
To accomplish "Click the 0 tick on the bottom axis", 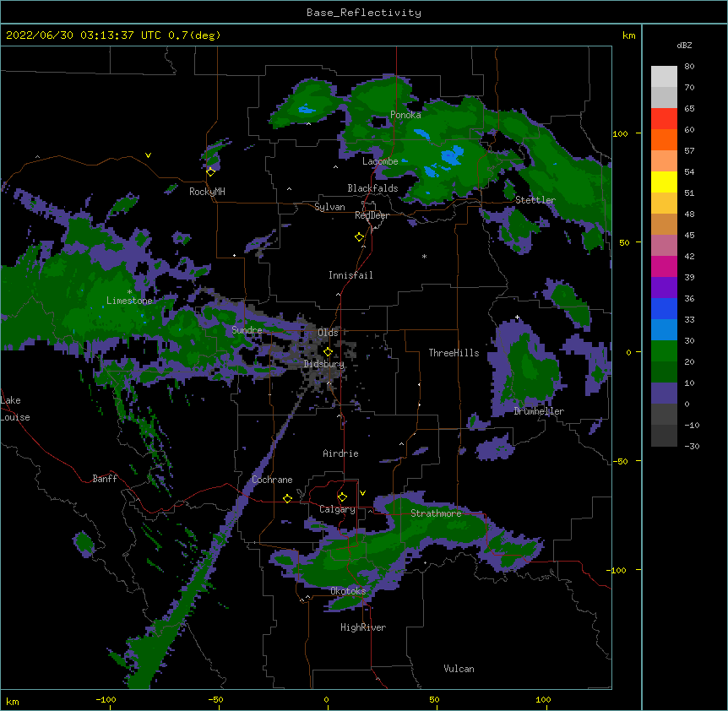I will click(326, 700).
